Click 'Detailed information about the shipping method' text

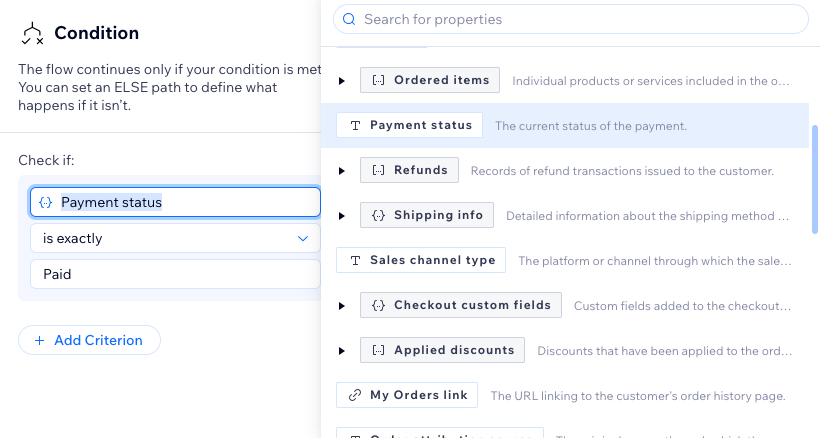(647, 216)
